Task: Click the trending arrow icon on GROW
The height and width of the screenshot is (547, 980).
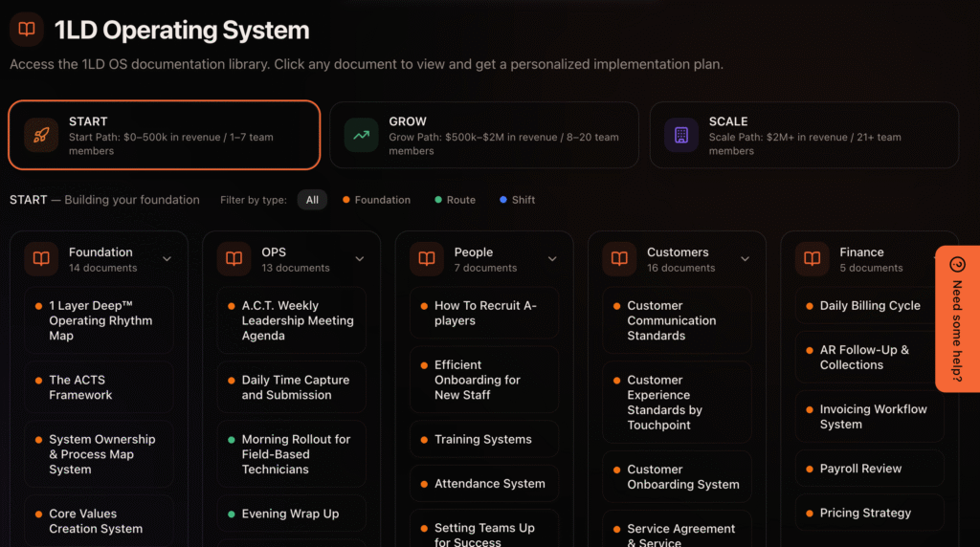Action: (361, 136)
